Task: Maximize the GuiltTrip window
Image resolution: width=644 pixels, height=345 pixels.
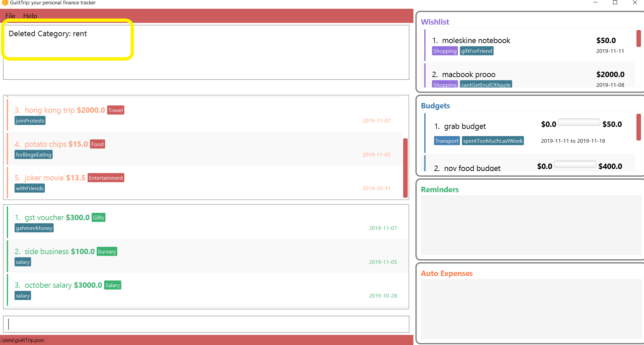Action: (x=615, y=3)
